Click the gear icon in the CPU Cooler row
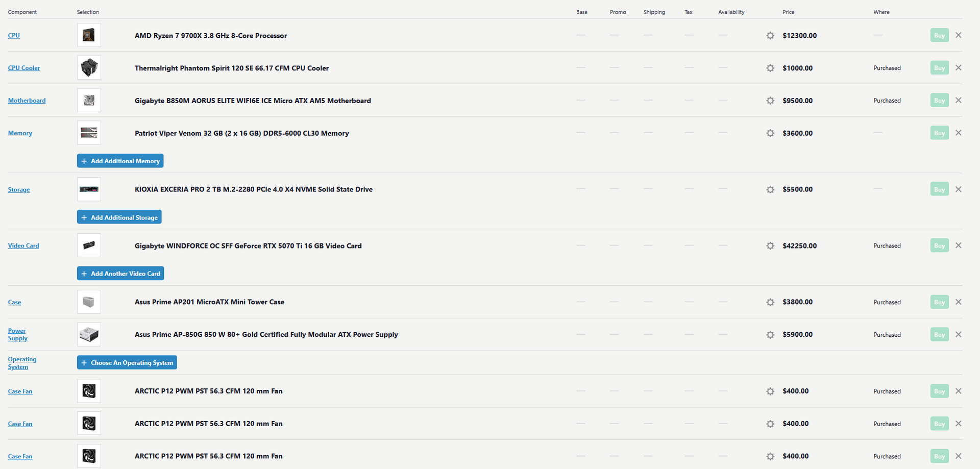 point(770,68)
